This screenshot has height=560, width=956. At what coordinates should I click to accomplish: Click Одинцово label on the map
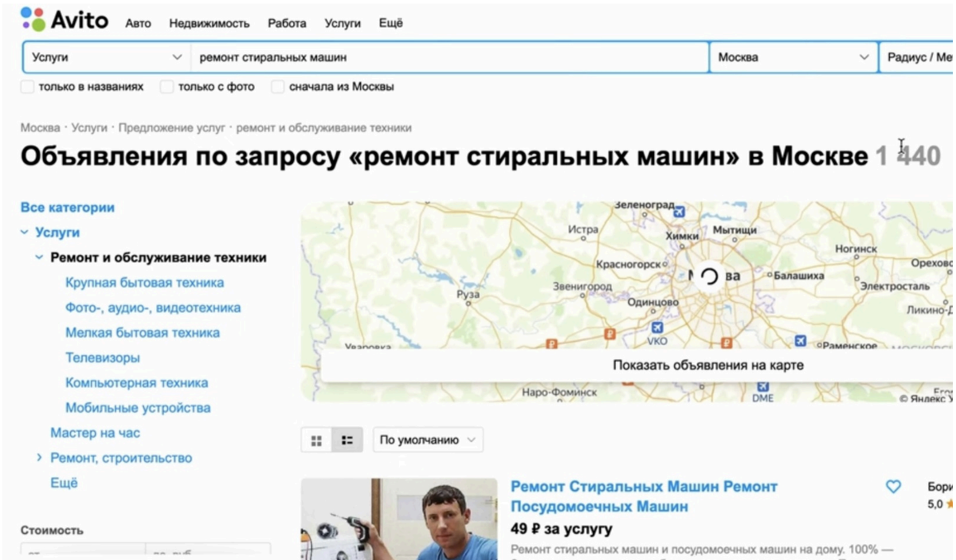click(652, 302)
